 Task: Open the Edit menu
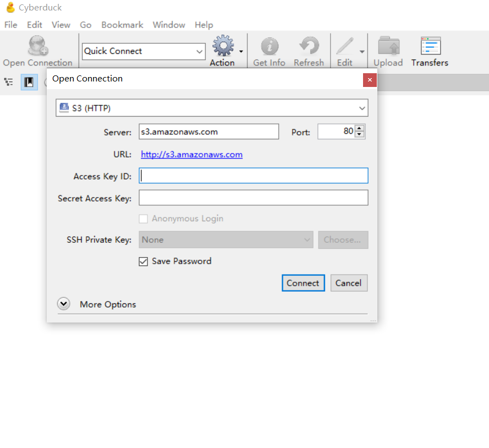34,25
